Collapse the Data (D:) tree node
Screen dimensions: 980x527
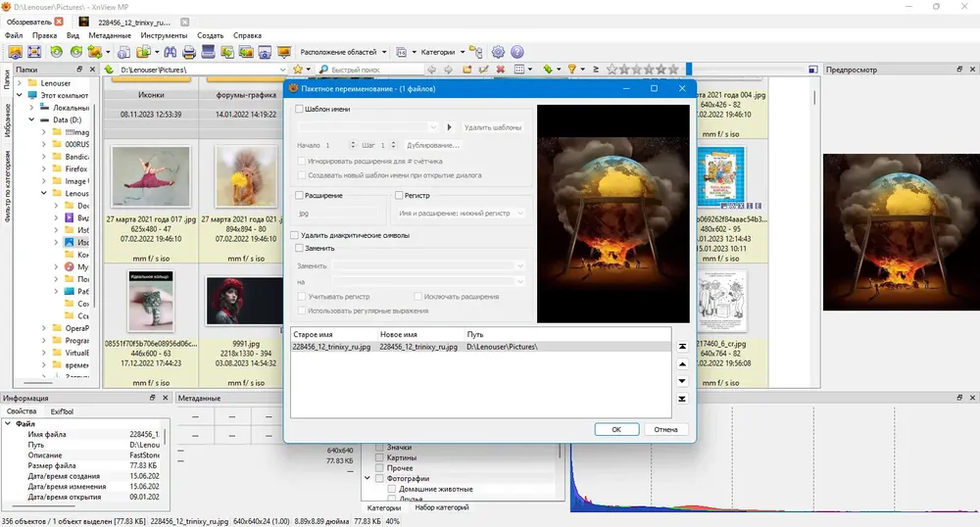31,120
